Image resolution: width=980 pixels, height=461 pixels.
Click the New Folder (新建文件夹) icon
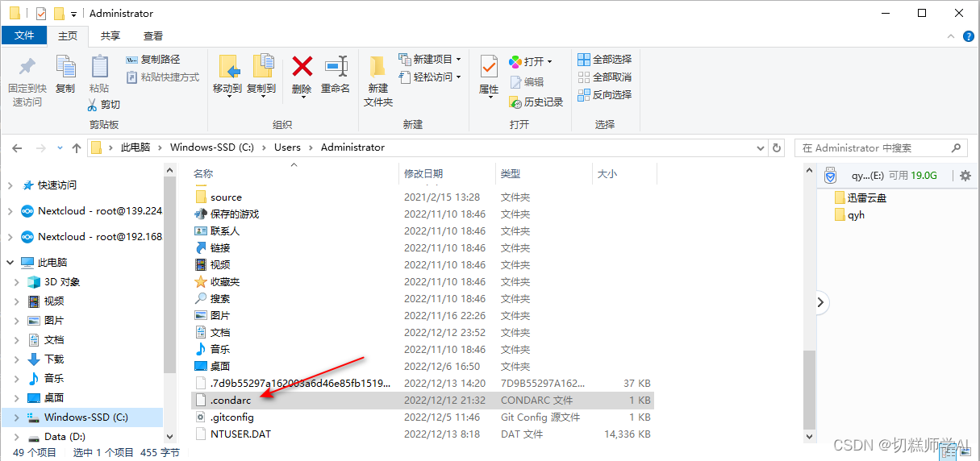[377, 67]
